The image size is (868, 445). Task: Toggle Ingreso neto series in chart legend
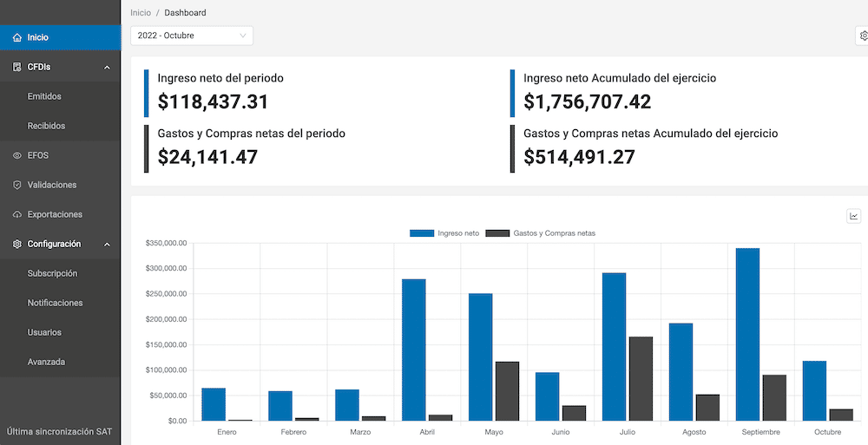[444, 233]
